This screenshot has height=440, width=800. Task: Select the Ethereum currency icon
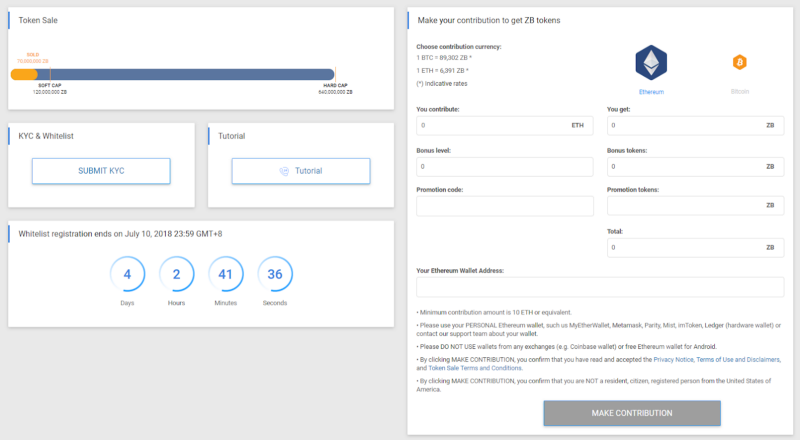[651, 63]
